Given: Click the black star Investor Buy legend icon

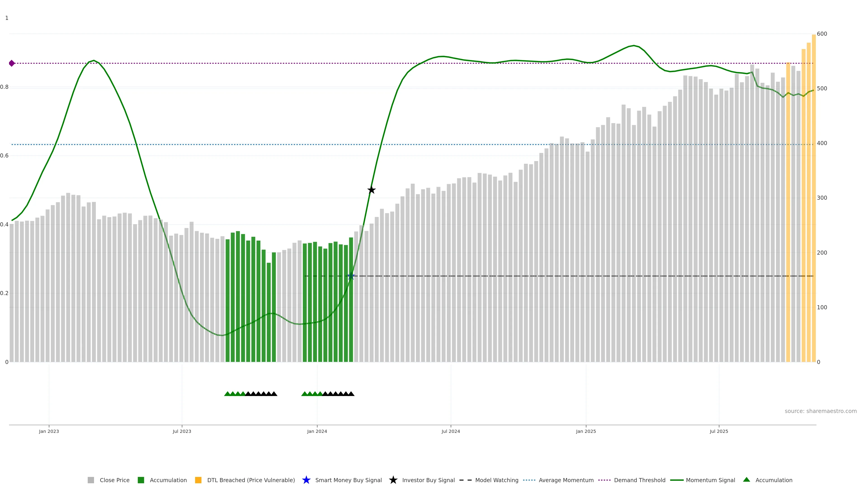Looking at the screenshot, I should (393, 480).
